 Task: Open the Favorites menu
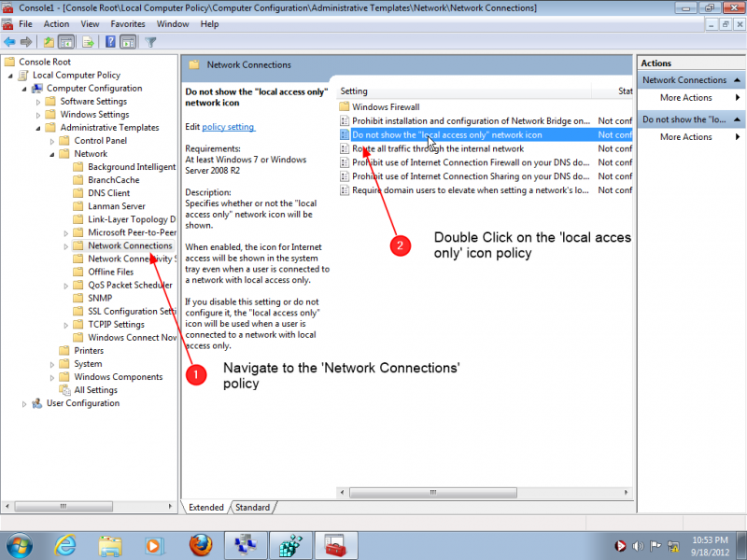(128, 24)
